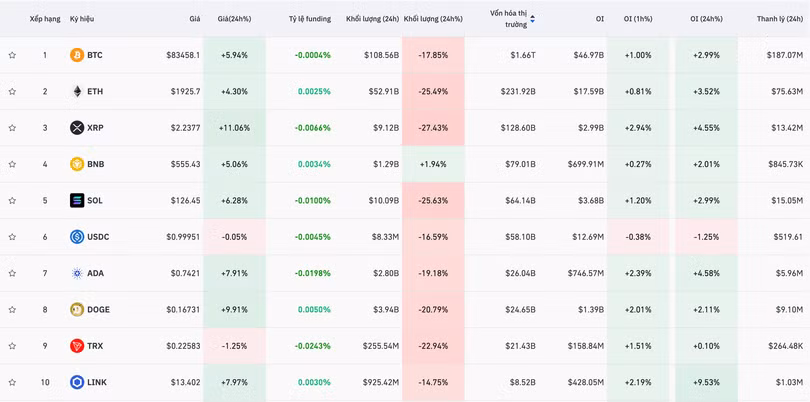Click the ETH coin icon
This screenshot has height=402, width=810.
pyautogui.click(x=77, y=92)
